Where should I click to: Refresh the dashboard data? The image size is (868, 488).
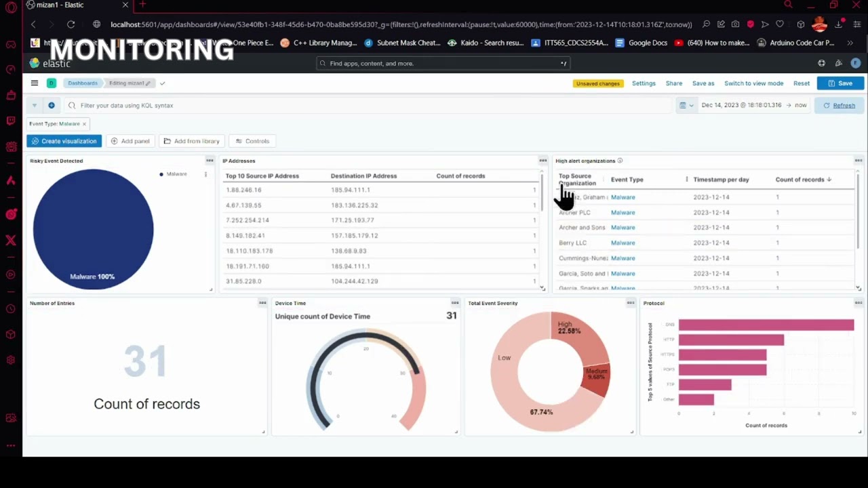[839, 105]
